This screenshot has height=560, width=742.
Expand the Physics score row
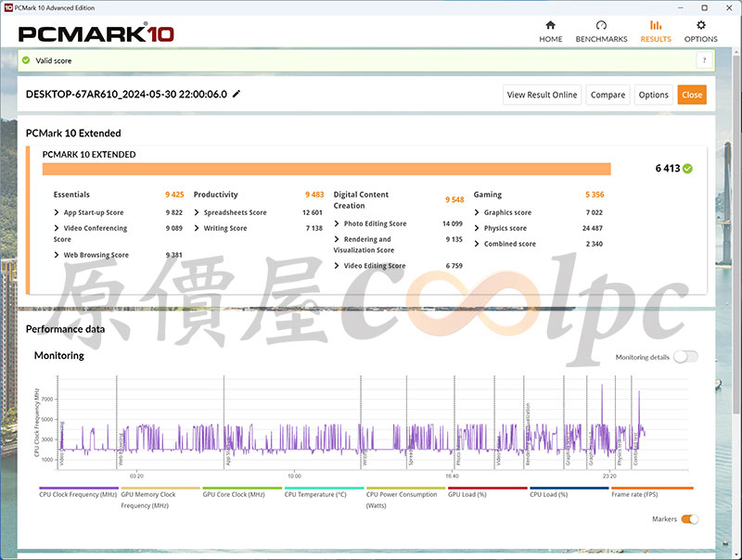[x=477, y=228]
